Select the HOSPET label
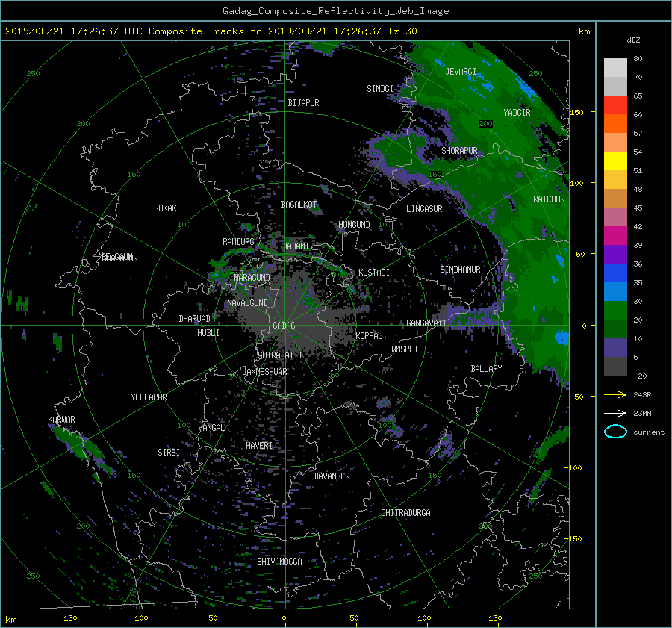The image size is (672, 628). coord(405,349)
